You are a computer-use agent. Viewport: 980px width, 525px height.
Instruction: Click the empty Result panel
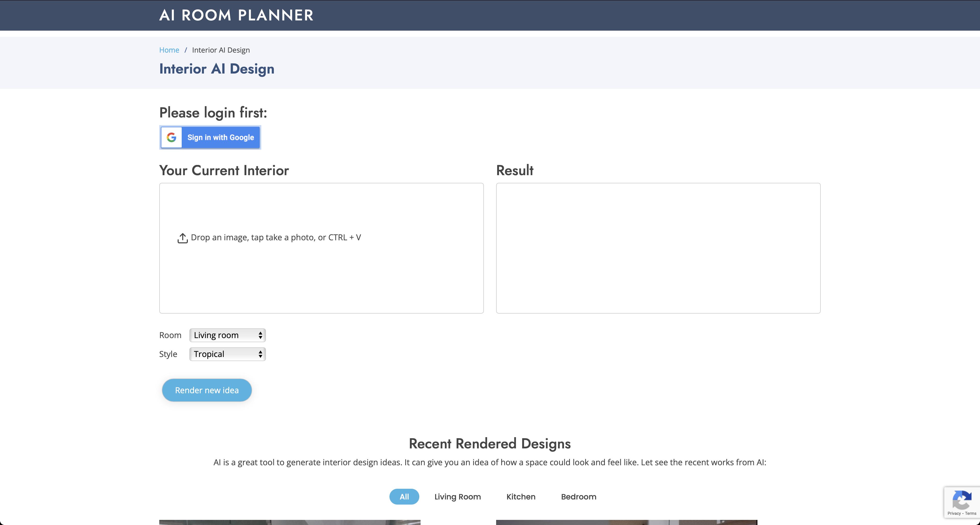tap(658, 248)
